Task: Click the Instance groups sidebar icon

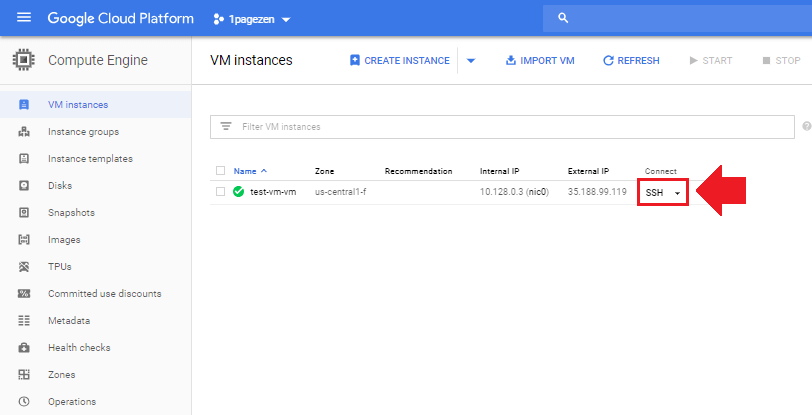Action: point(24,132)
